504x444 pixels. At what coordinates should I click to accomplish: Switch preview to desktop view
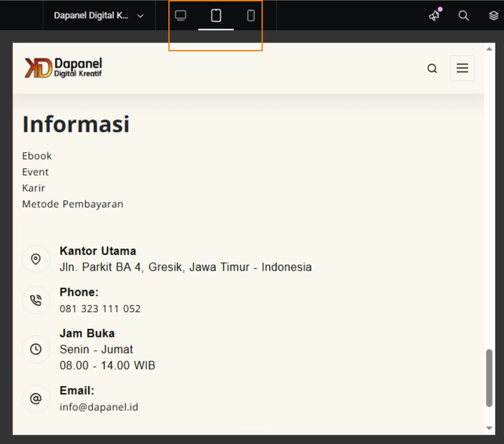181,16
